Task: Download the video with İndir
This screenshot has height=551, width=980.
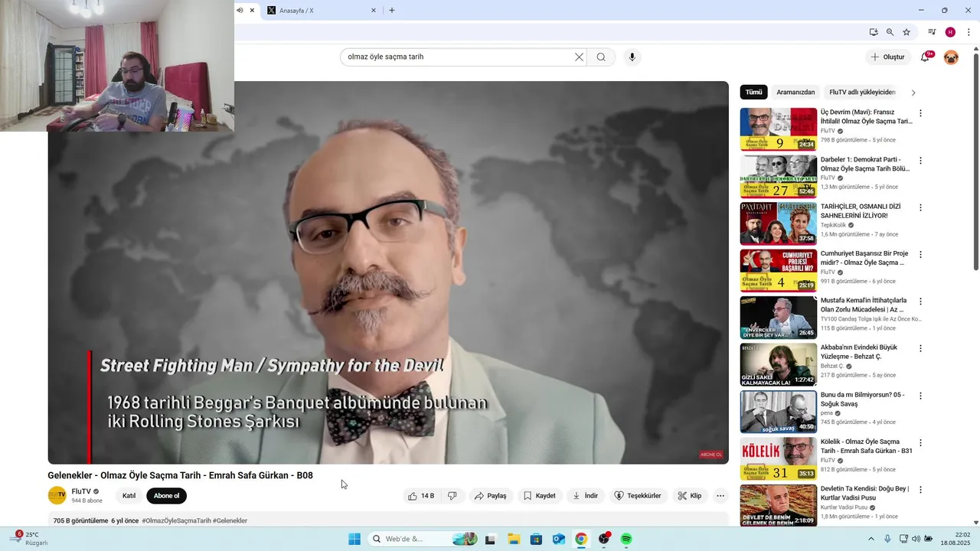Action: pos(585,496)
